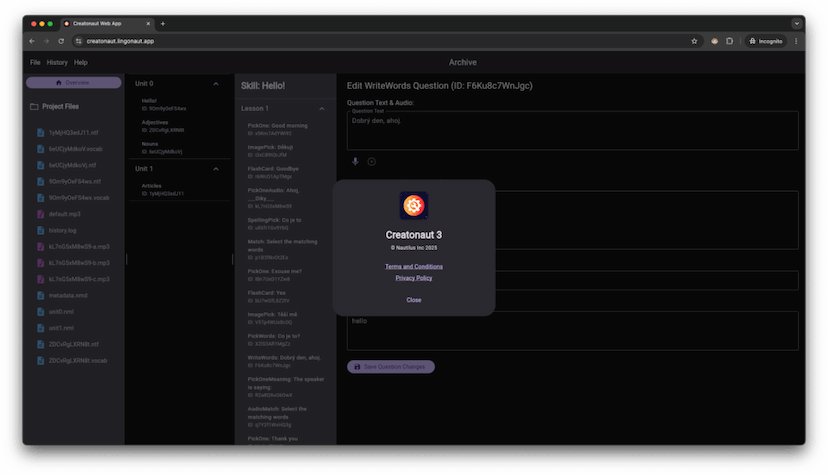Image resolution: width=828 pixels, height=475 pixels.
Task: Collapse the Unit 1 section chevron
Action: 216,169
